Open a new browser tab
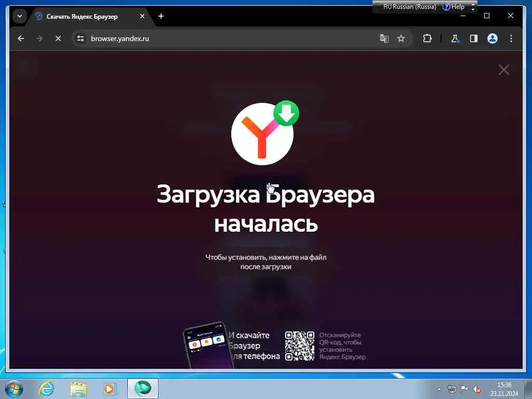 [161, 16]
